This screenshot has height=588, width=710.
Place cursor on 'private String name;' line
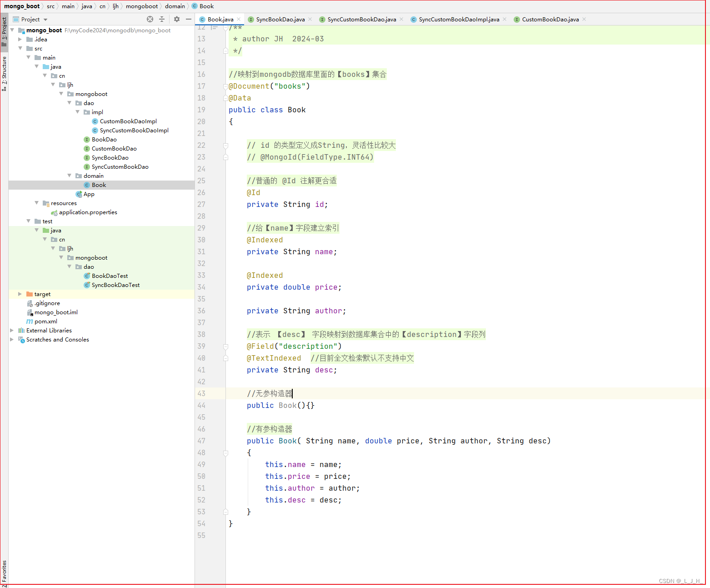[x=292, y=252]
